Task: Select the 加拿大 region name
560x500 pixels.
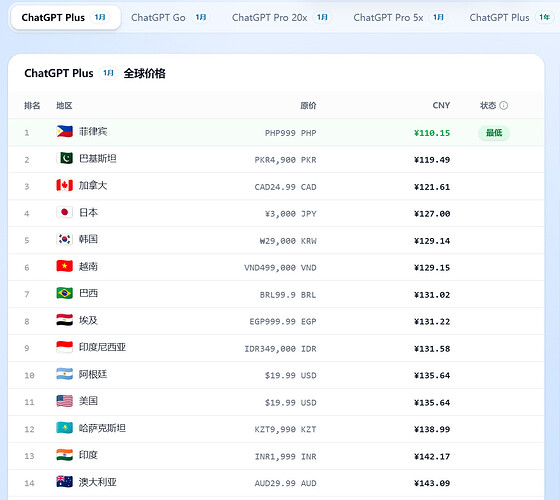Action: click(x=93, y=185)
